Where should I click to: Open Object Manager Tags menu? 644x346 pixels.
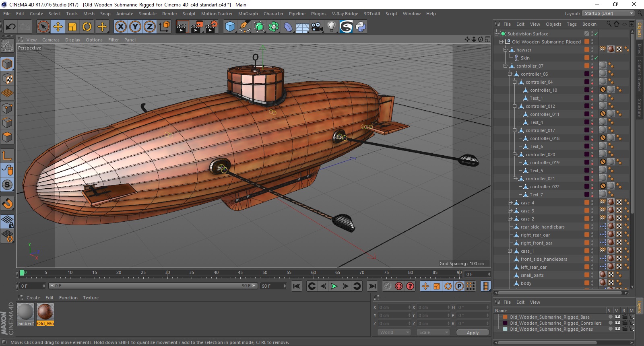pos(572,24)
